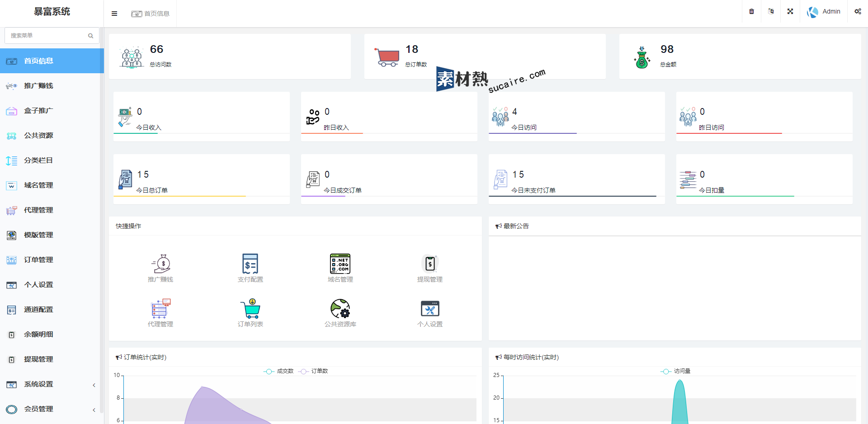Viewport: 868px width, 424px height.
Task: Open 公共资源库 globe gear icon
Action: click(340, 309)
